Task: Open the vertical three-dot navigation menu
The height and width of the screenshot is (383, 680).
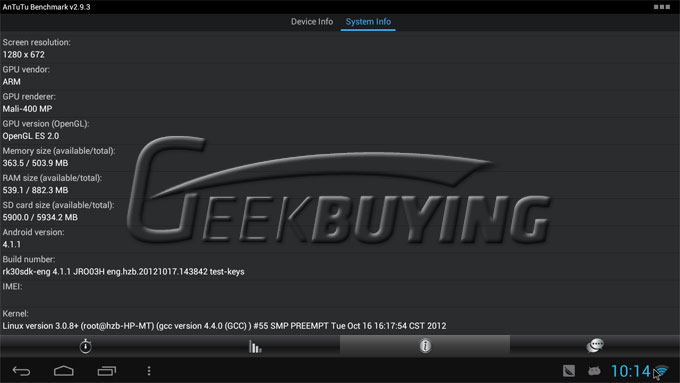Action: [x=149, y=371]
